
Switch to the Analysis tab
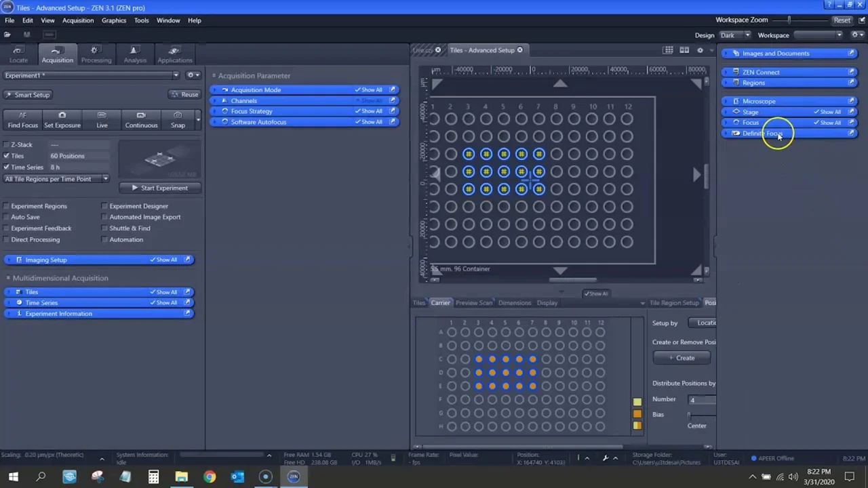pos(135,55)
